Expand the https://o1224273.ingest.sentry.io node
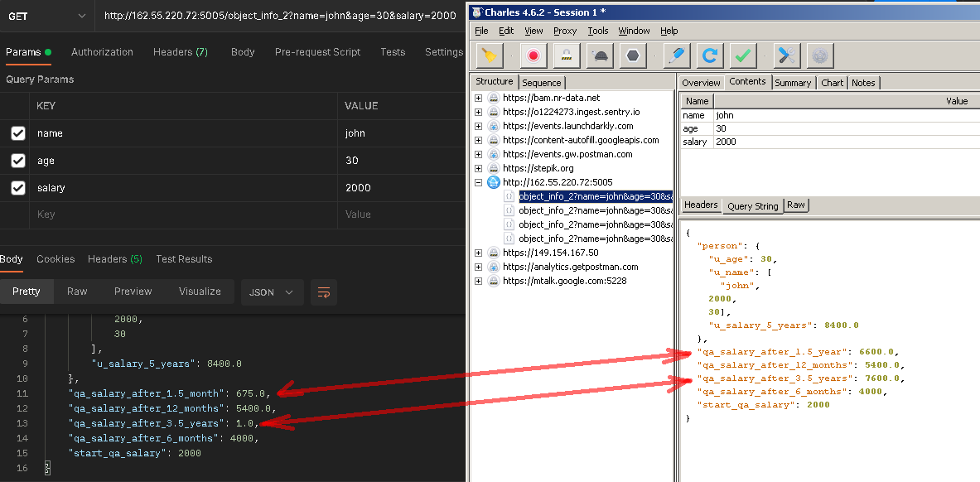The height and width of the screenshot is (482, 980). click(479, 112)
